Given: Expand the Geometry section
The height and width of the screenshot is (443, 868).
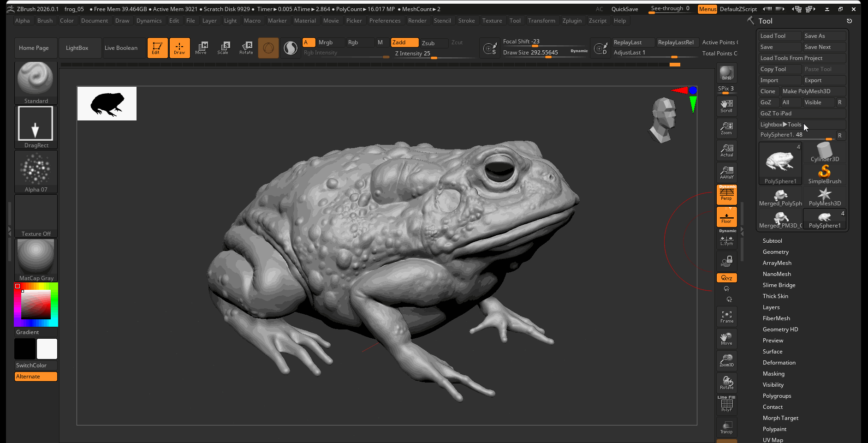Looking at the screenshot, I should click(x=775, y=252).
